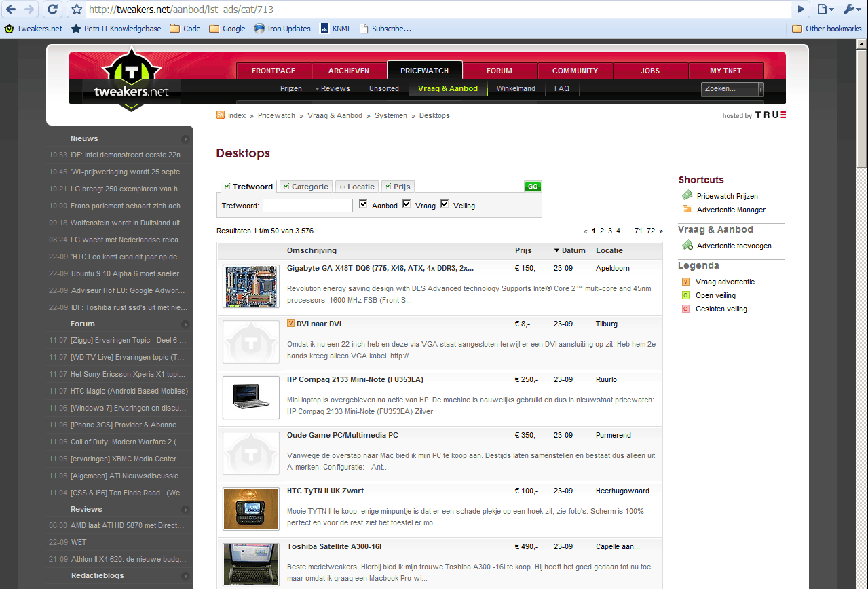Click the RSS feed icon beside Index
This screenshot has height=589, width=868.
click(221, 115)
